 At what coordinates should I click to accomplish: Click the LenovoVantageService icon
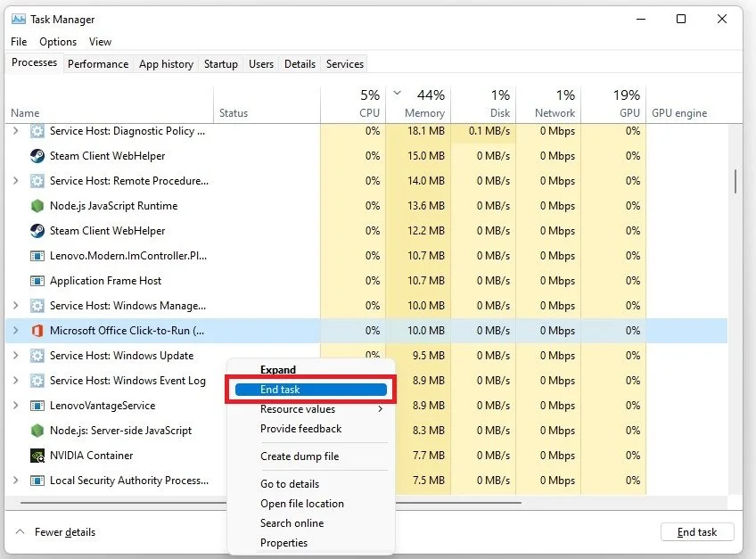pyautogui.click(x=37, y=406)
